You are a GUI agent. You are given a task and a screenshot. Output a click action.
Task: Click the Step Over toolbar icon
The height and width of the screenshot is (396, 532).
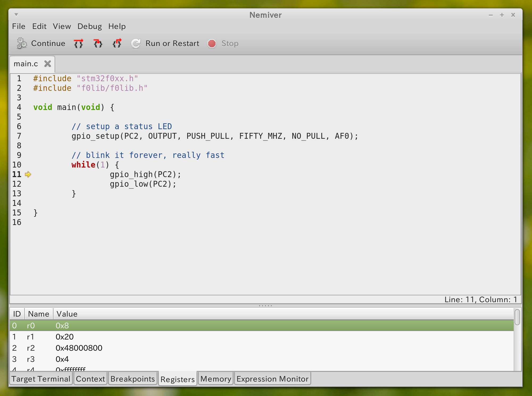click(78, 43)
